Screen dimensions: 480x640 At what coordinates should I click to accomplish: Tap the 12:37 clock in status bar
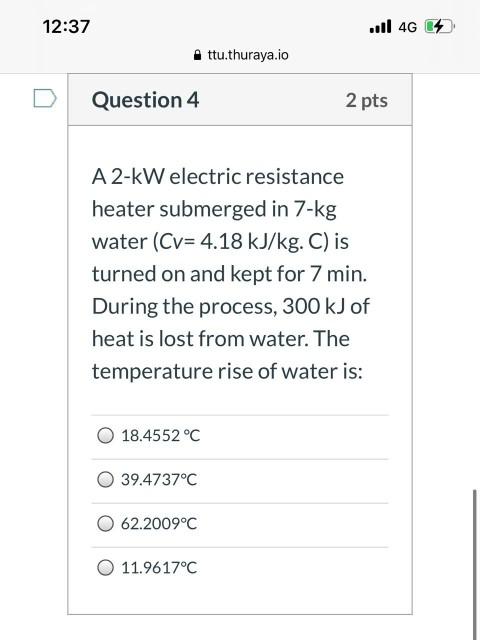coord(66,27)
